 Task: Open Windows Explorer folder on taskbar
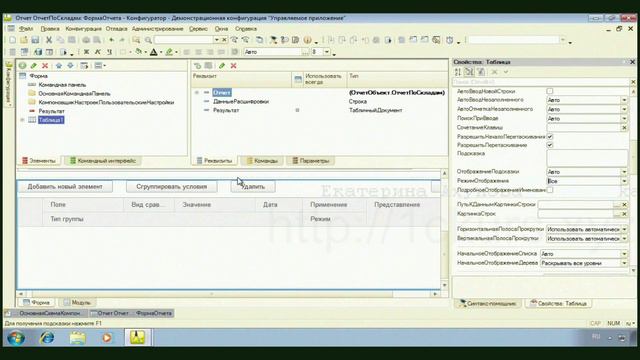pos(77,338)
